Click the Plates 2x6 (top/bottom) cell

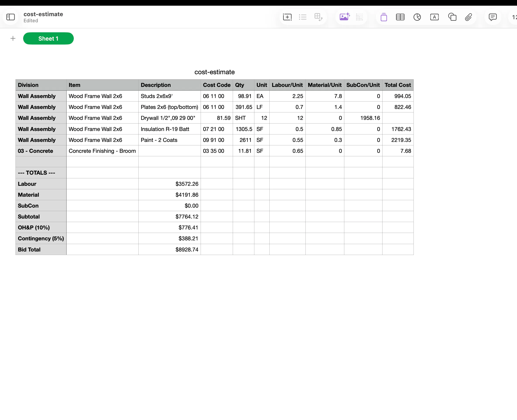pyautogui.click(x=170, y=107)
